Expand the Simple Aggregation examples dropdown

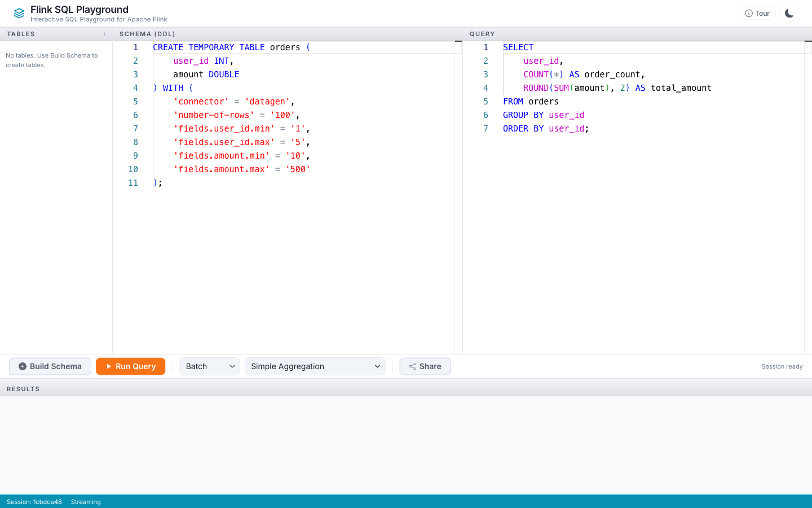(315, 366)
